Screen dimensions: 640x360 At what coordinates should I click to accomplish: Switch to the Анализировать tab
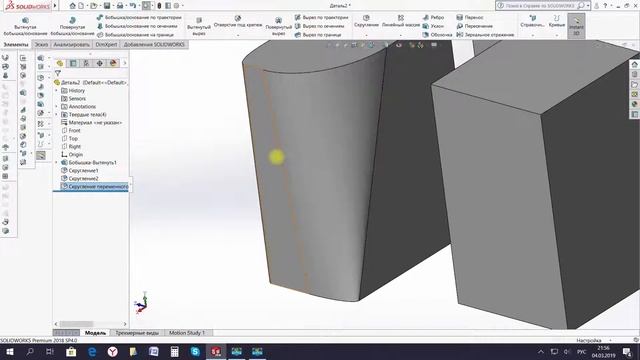(x=71, y=44)
